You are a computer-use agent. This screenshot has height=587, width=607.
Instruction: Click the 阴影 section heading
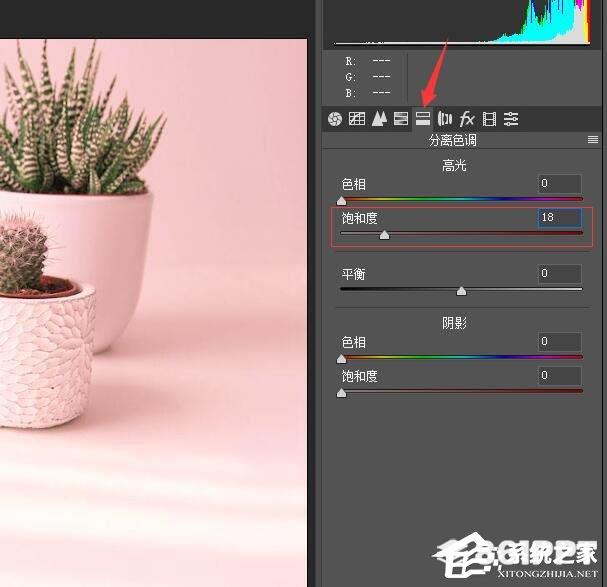[454, 323]
